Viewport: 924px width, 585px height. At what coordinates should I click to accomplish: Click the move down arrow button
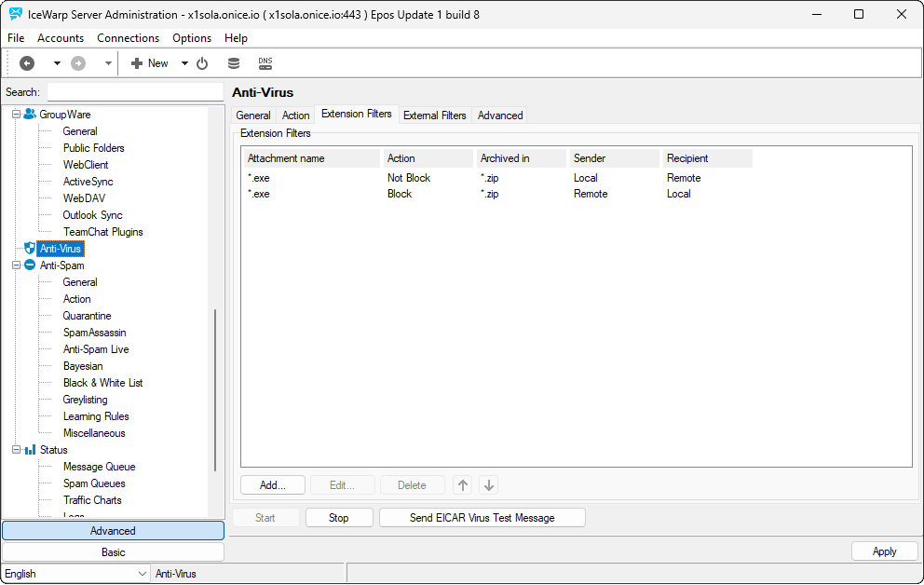coord(488,485)
